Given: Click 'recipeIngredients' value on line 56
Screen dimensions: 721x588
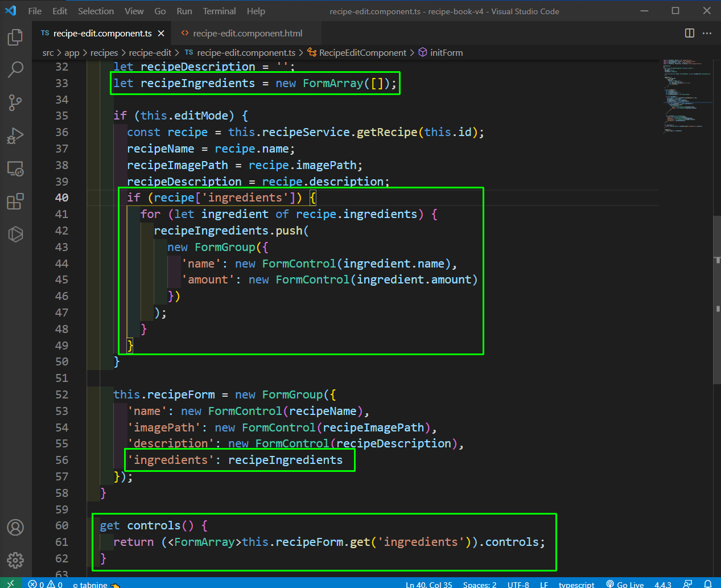Looking at the screenshot, I should 286,460.
